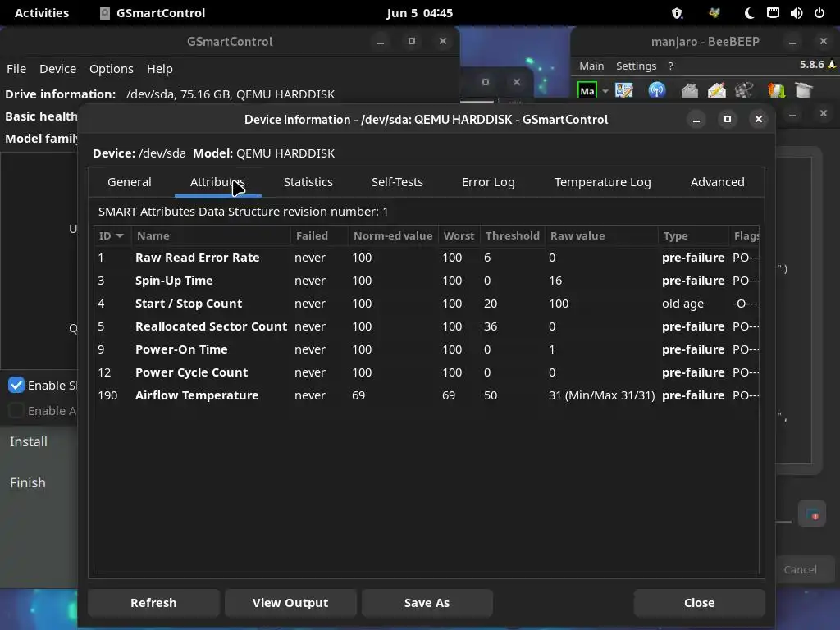Sort by the Threshold column header
The image size is (840, 630).
[x=512, y=235]
